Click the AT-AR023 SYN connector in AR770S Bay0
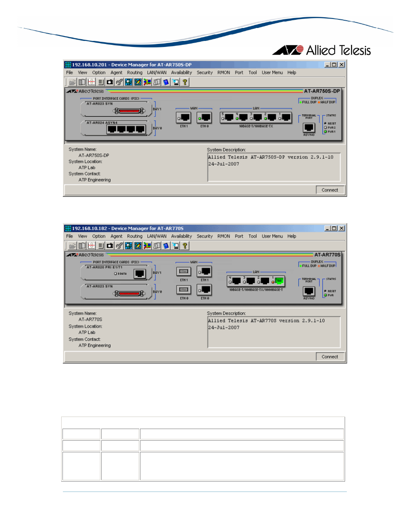This screenshot has height=532, width=411. tap(130, 294)
